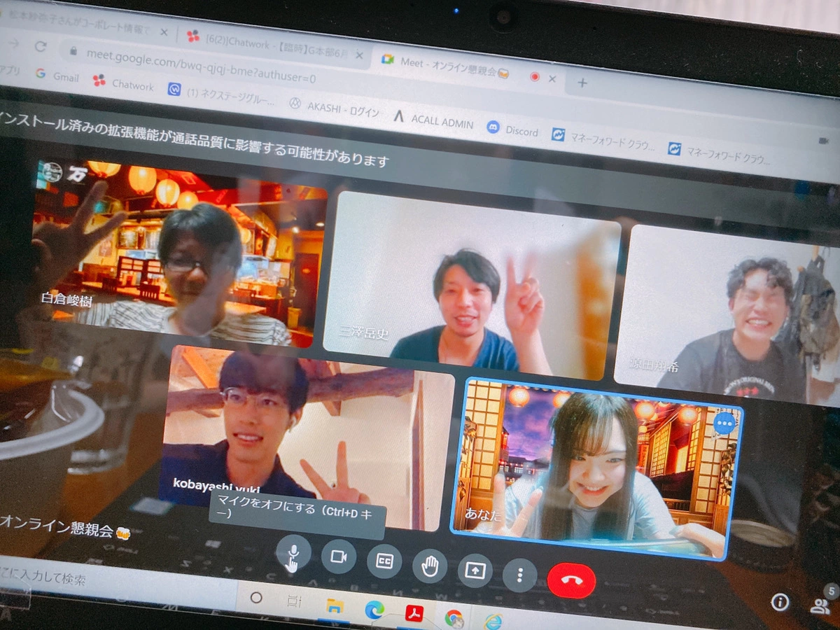Select the 三澤岳史 video tile
The height and width of the screenshot is (630, 840).
pos(470,284)
